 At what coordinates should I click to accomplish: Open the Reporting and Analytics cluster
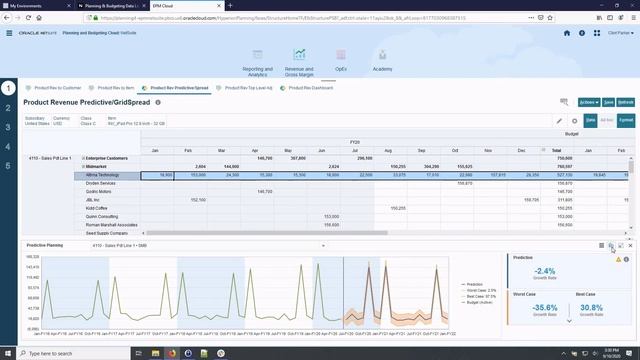tap(258, 63)
